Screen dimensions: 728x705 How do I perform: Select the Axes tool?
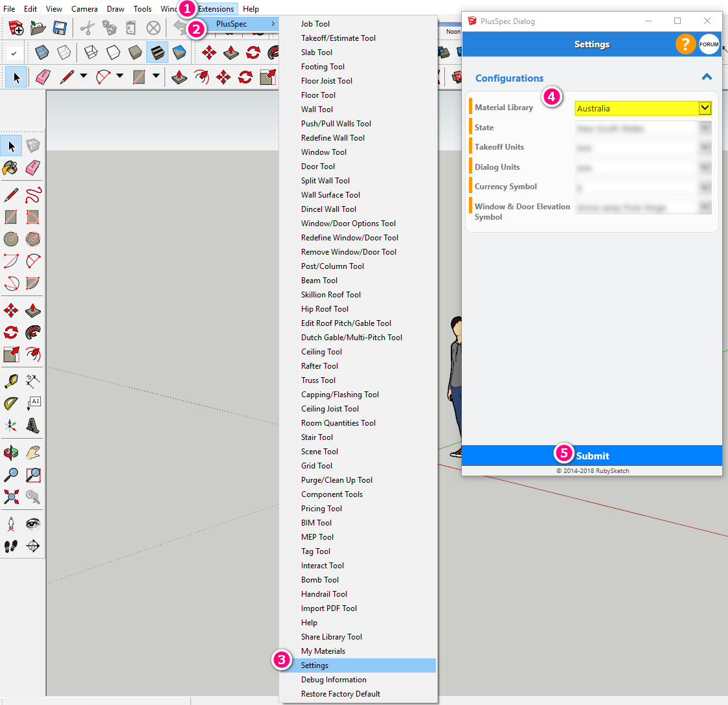coord(10,425)
